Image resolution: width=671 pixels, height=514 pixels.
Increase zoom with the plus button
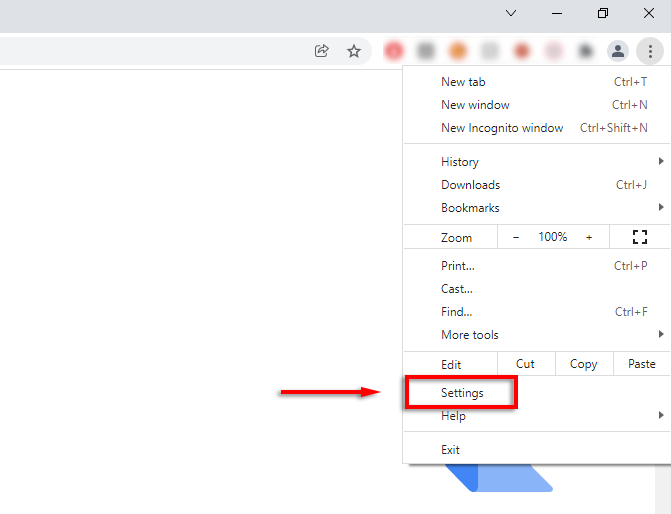pos(589,237)
